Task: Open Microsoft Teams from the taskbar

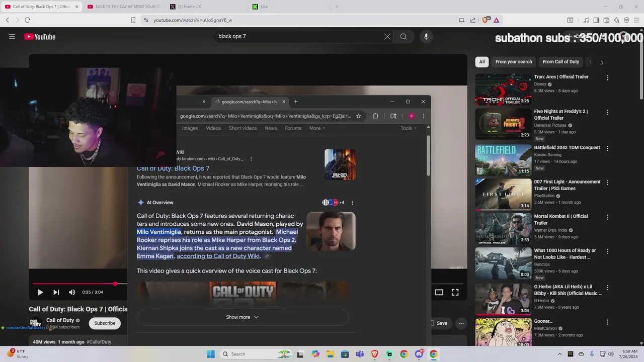Action: 360,354
